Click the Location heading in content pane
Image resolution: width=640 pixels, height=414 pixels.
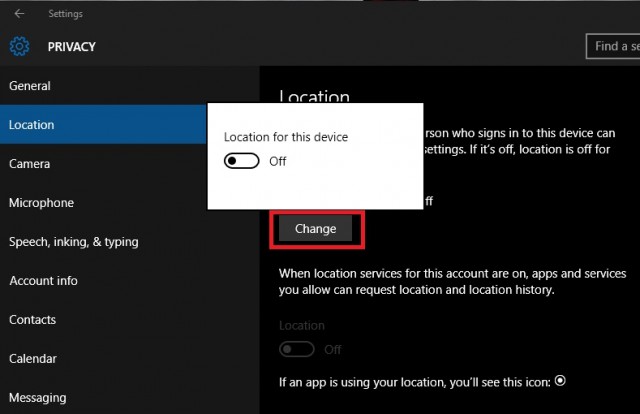coord(314,97)
